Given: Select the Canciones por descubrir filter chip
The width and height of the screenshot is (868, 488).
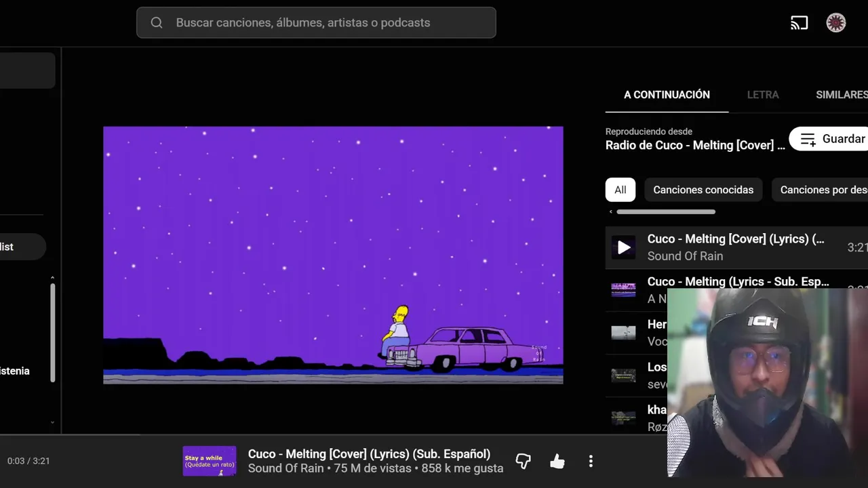Looking at the screenshot, I should [x=820, y=190].
